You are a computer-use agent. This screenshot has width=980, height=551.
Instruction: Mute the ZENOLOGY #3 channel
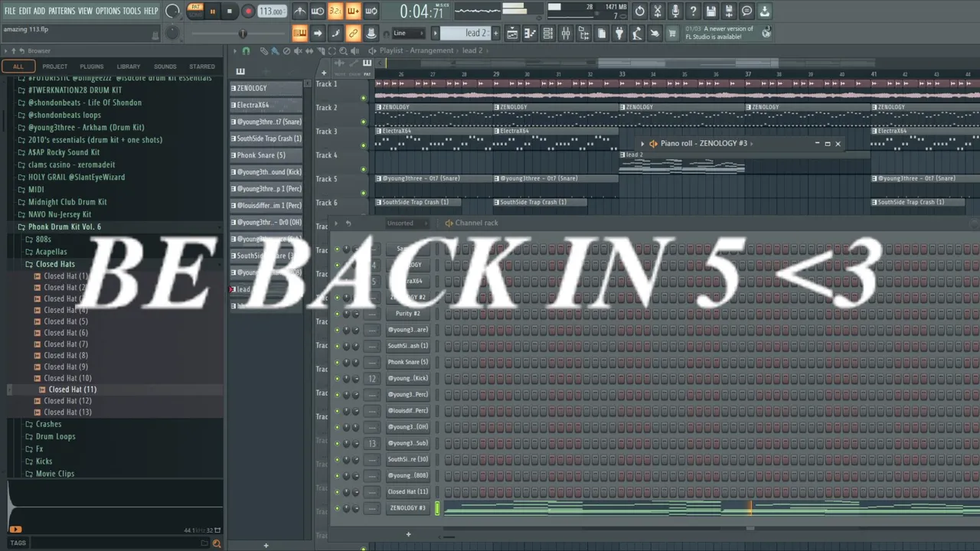click(337, 508)
